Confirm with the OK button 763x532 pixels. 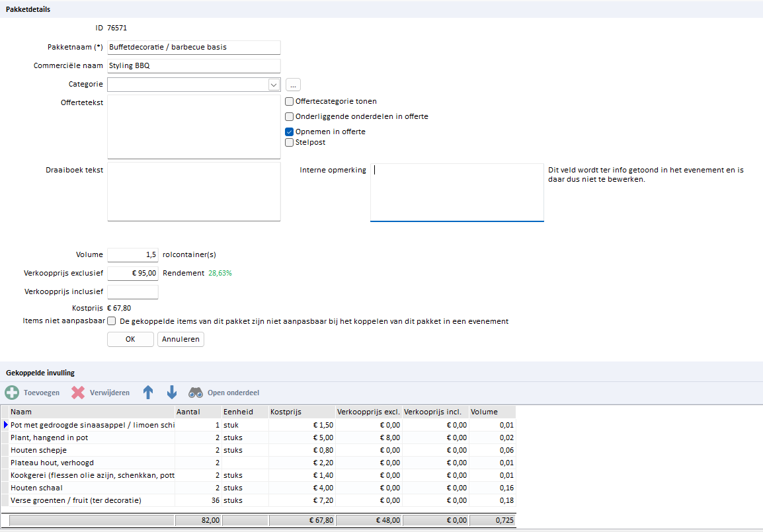click(130, 340)
